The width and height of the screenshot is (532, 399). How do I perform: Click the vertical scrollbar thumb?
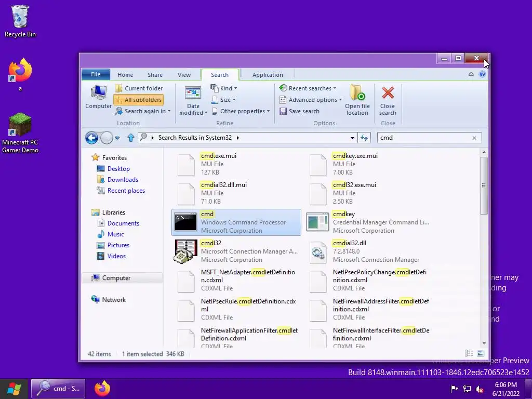pyautogui.click(x=484, y=185)
